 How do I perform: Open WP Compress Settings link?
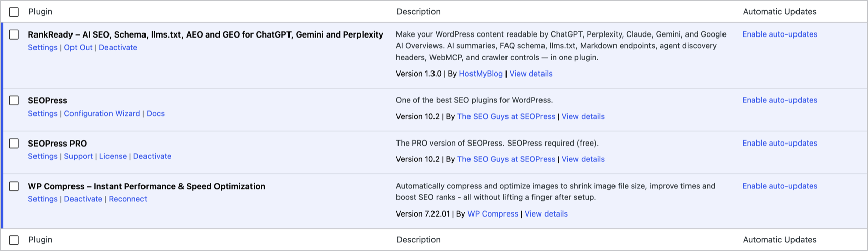pos(43,199)
